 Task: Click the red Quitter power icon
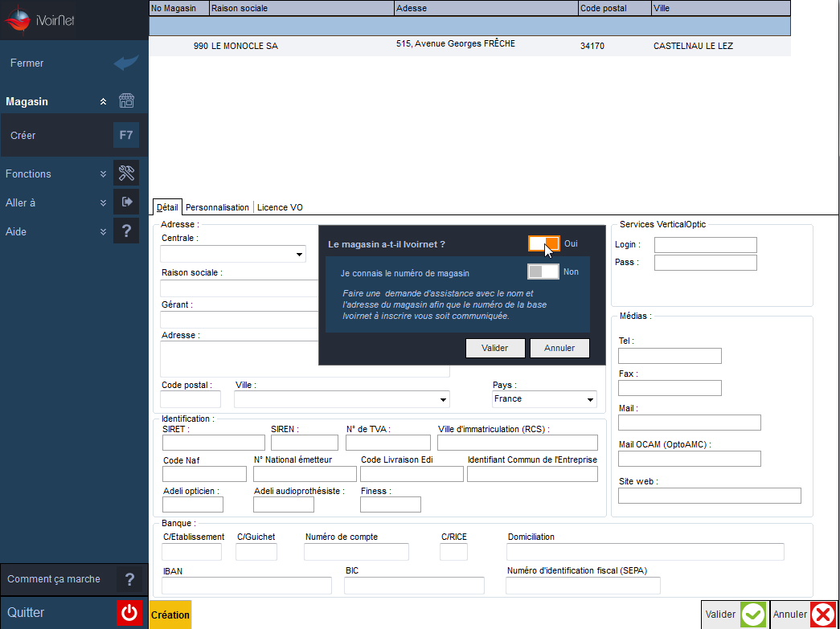129,613
